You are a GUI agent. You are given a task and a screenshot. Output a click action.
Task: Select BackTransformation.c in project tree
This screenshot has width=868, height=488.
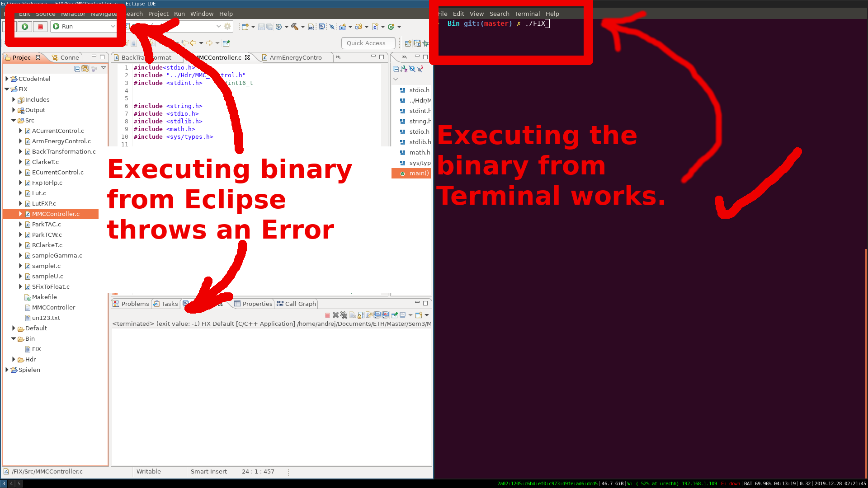[64, 151]
